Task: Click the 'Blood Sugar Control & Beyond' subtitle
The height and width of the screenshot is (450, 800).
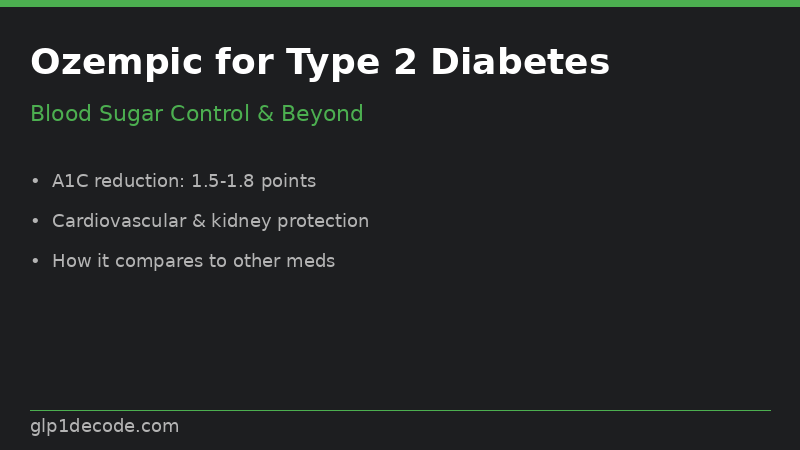Action: 196,114
